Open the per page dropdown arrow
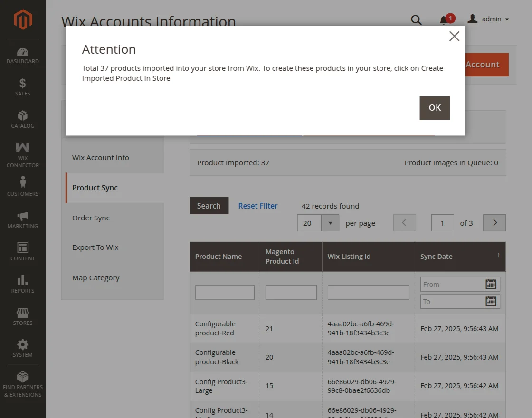 coord(330,223)
